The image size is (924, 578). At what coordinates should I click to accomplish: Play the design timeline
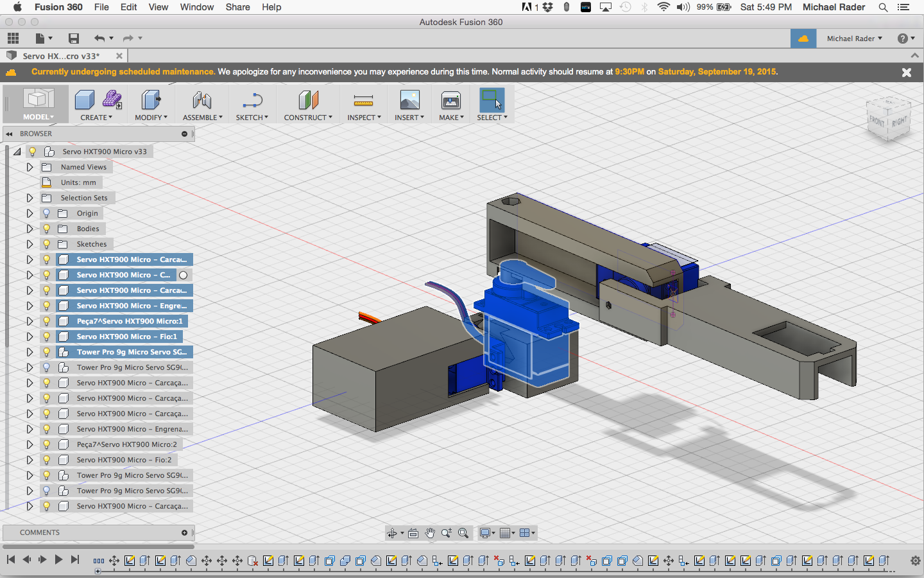[58, 560]
